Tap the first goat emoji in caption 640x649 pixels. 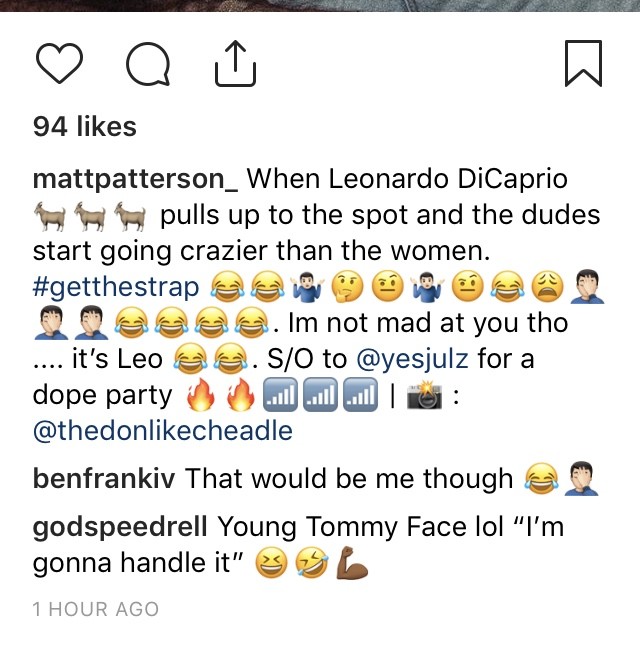click(50, 216)
